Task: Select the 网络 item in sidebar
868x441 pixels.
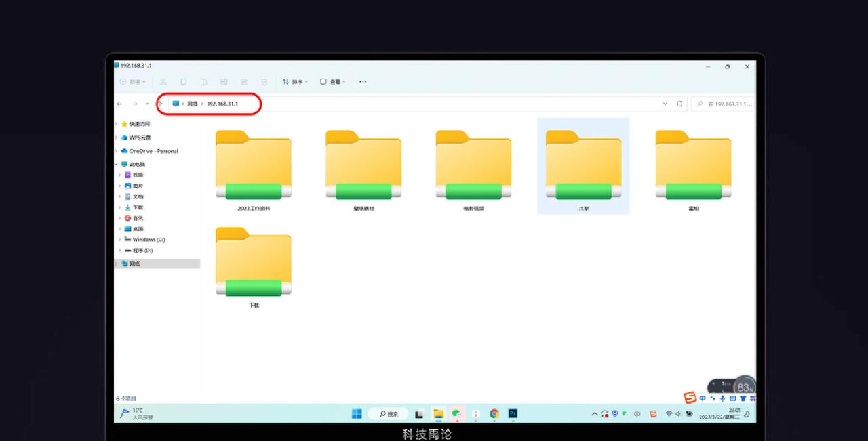Action: 157,264
